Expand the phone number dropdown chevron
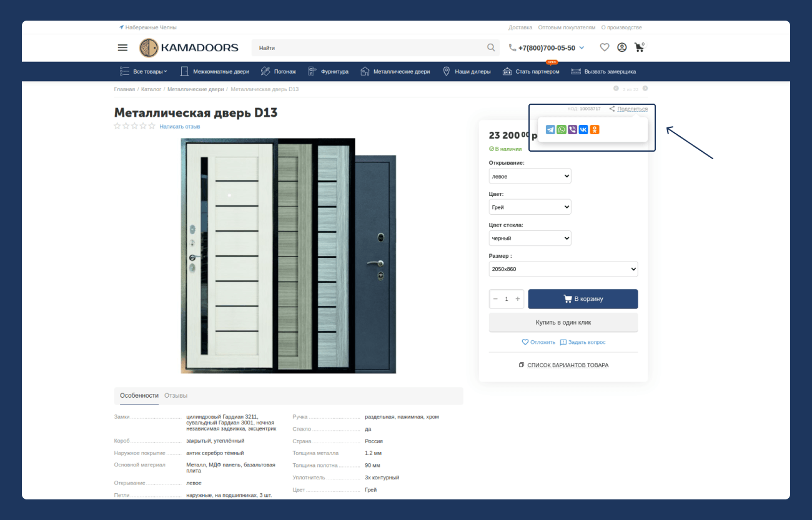Screen dimensions: 812x520 click(x=582, y=47)
